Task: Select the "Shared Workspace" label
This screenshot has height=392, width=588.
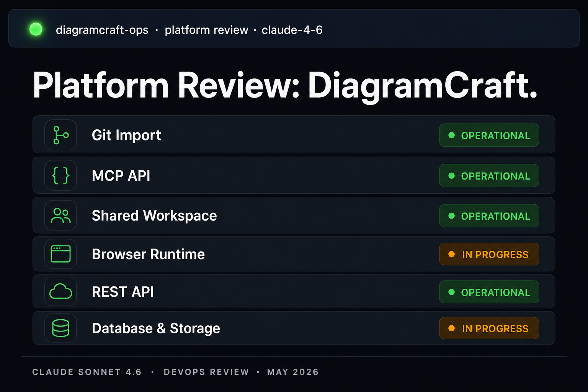Action: tap(154, 216)
